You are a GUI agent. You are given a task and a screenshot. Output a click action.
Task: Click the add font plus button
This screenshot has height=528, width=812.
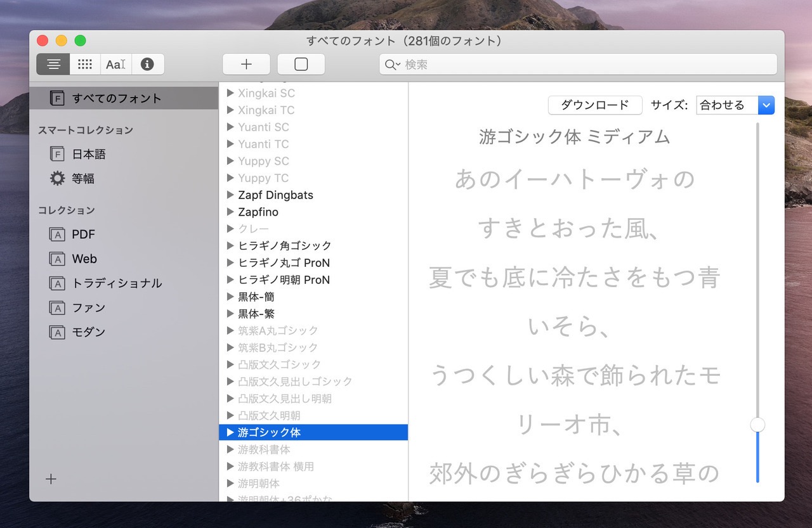(x=246, y=64)
